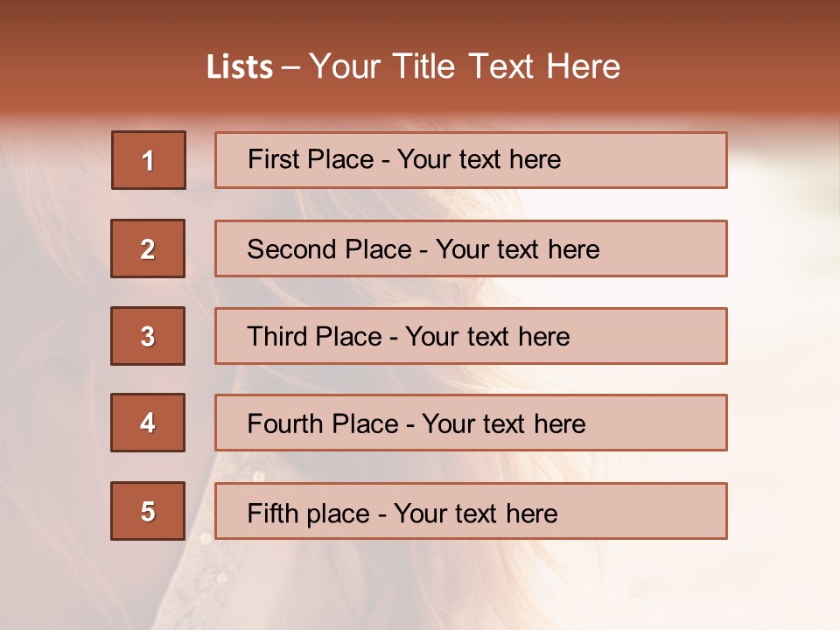Click the number 3 square
The image size is (840, 630).
(148, 336)
